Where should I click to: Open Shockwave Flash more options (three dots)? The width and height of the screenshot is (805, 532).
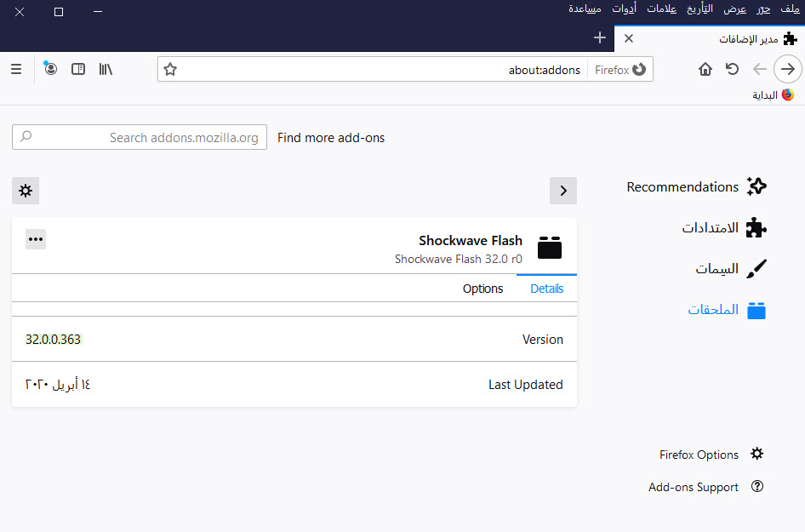(36, 239)
